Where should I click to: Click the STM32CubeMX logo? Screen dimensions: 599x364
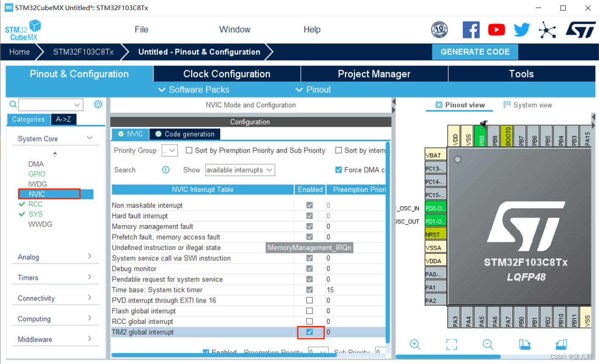point(23,30)
